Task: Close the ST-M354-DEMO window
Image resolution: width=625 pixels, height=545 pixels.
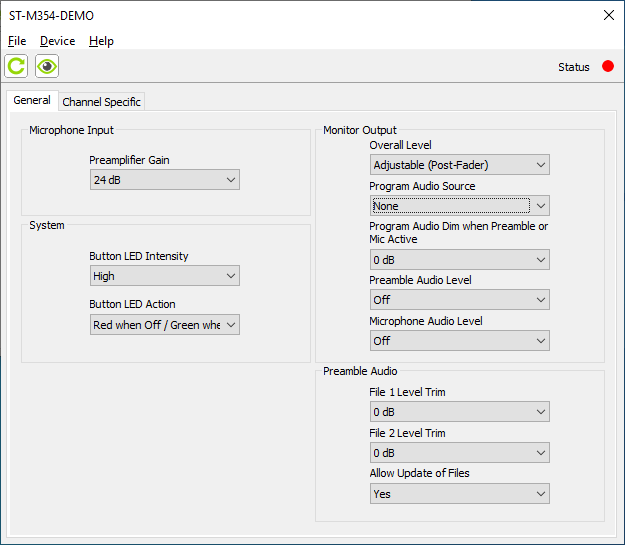Action: 608,16
